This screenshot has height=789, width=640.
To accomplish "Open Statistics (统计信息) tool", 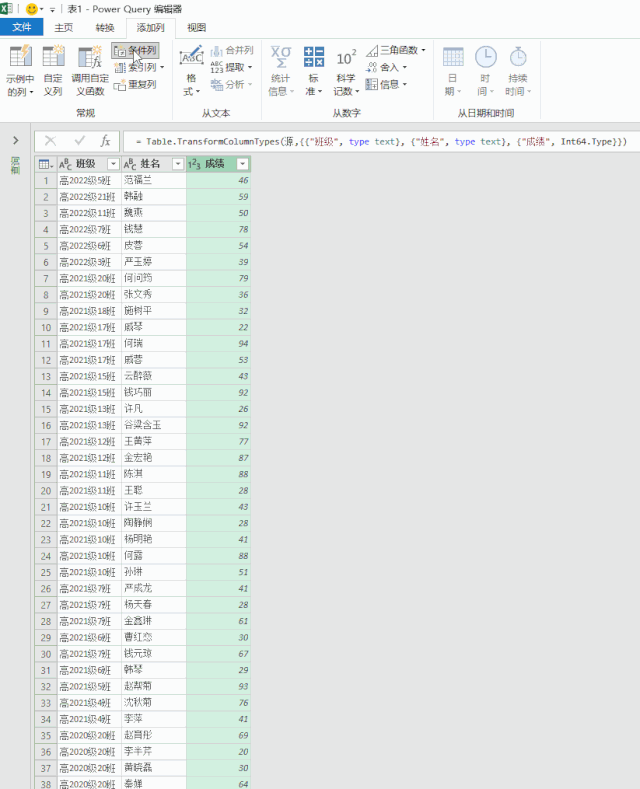I will coord(281,70).
